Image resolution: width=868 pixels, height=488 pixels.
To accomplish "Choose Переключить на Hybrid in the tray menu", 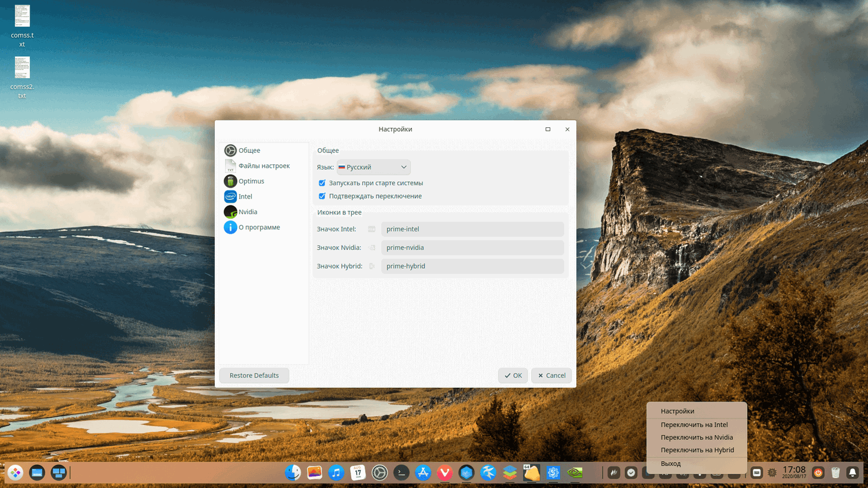I will (x=697, y=450).
